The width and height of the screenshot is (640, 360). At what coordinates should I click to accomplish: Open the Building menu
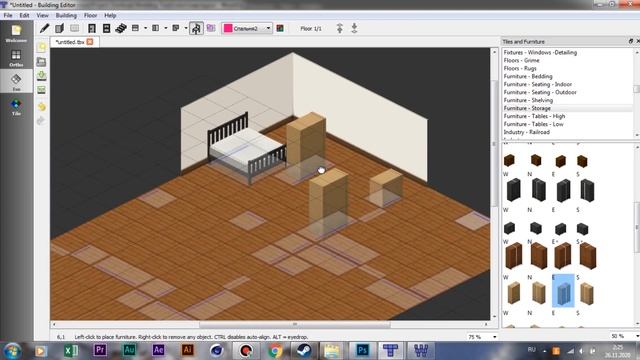click(66, 15)
